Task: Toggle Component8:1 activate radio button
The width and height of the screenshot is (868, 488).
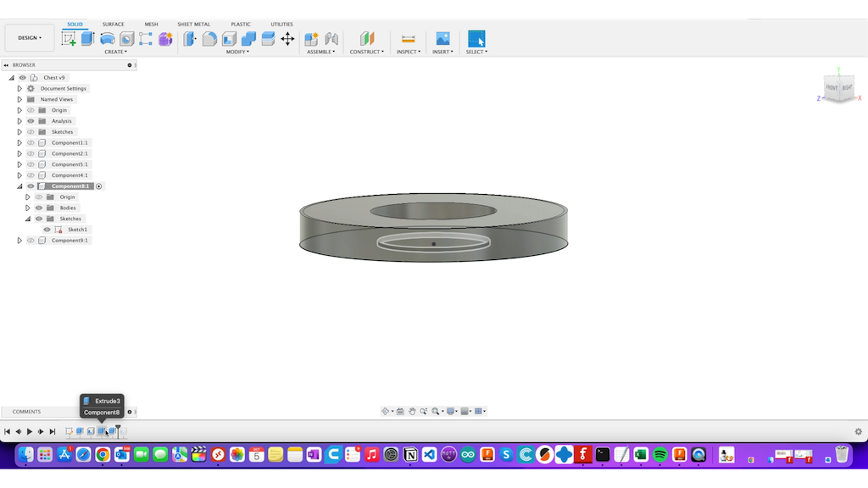Action: (99, 186)
